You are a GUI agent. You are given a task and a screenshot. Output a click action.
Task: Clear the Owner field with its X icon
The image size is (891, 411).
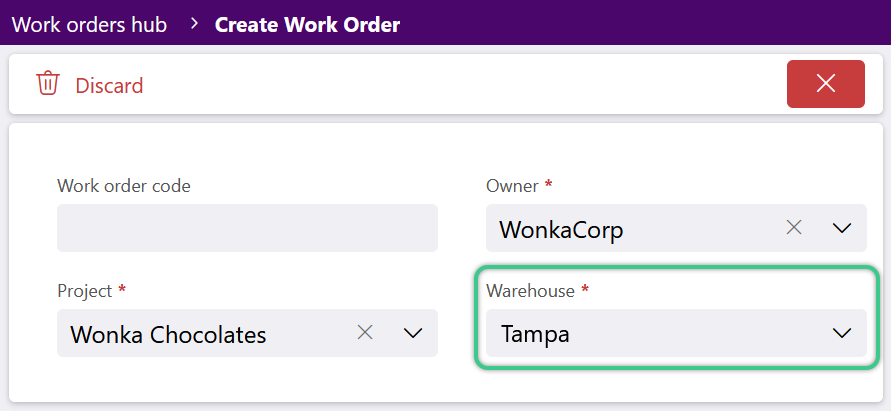(x=794, y=228)
